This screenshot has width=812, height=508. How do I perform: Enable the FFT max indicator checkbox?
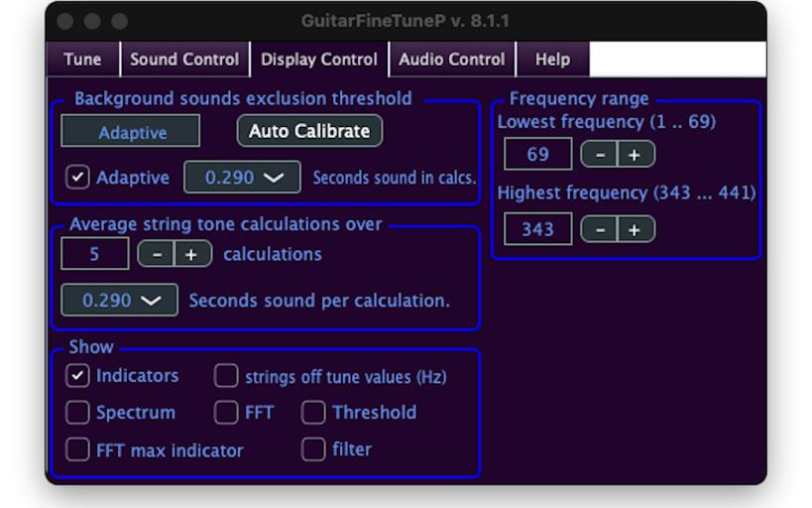[x=77, y=449]
